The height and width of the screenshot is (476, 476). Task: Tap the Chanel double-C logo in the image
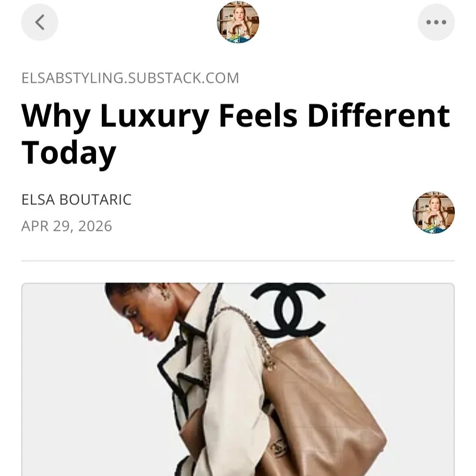coord(289,310)
